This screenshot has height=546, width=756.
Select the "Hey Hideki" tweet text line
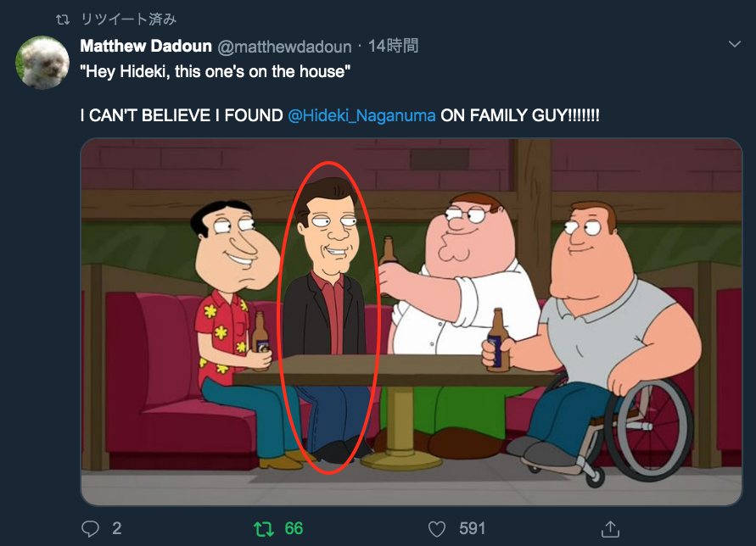click(x=215, y=72)
